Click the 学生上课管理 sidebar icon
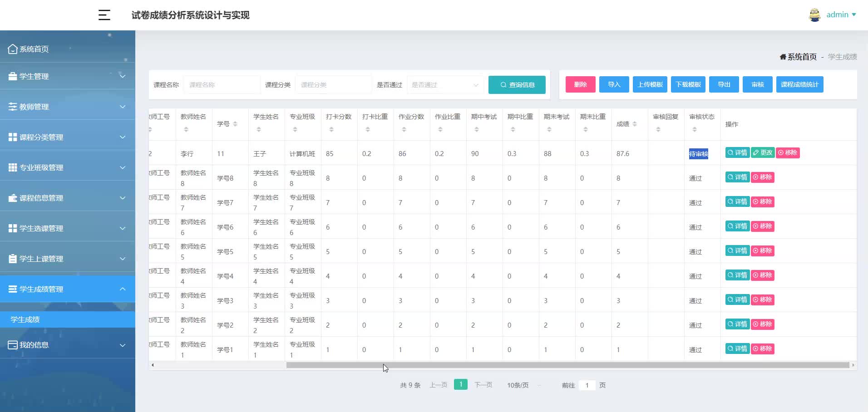Screen dimensions: 868x412 (x=12, y=258)
